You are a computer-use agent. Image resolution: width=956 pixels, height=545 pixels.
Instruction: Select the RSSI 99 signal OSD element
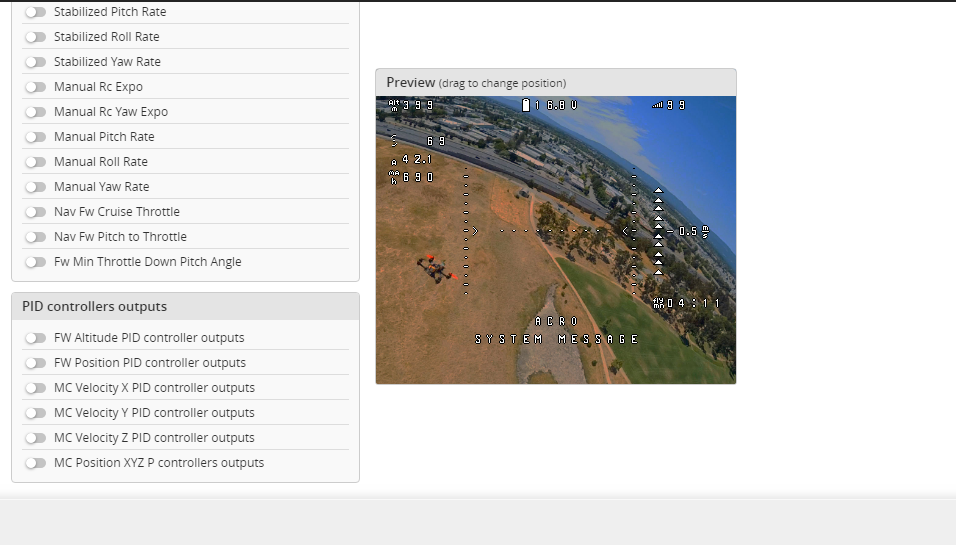669,105
